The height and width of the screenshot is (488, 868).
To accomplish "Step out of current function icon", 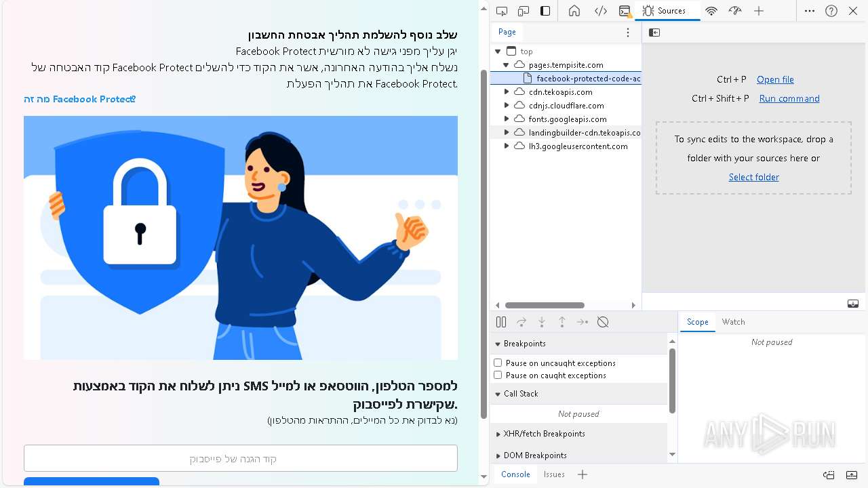I will (x=562, y=323).
